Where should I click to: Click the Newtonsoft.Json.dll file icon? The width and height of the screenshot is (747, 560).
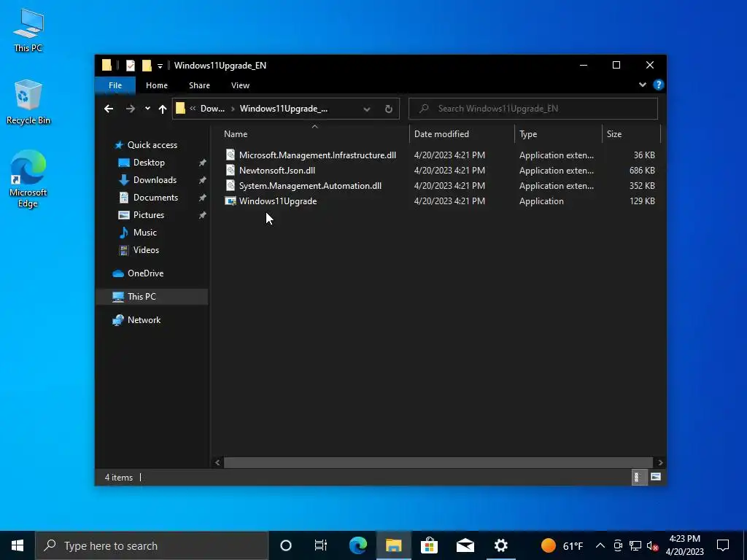click(x=231, y=171)
